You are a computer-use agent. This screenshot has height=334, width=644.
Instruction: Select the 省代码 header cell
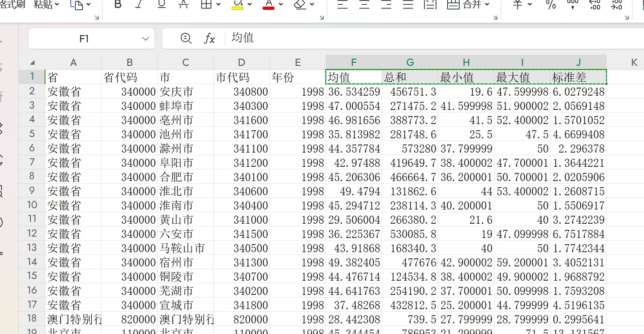pyautogui.click(x=129, y=77)
